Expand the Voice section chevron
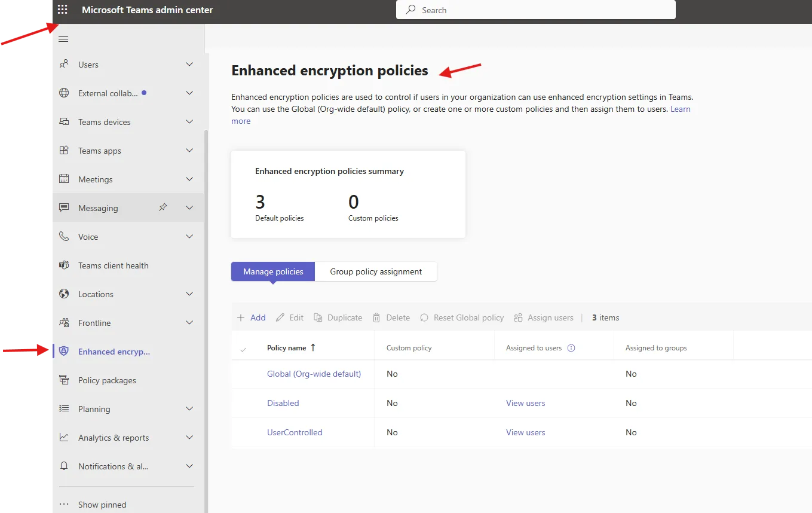This screenshot has height=513, width=812. pyautogui.click(x=189, y=236)
